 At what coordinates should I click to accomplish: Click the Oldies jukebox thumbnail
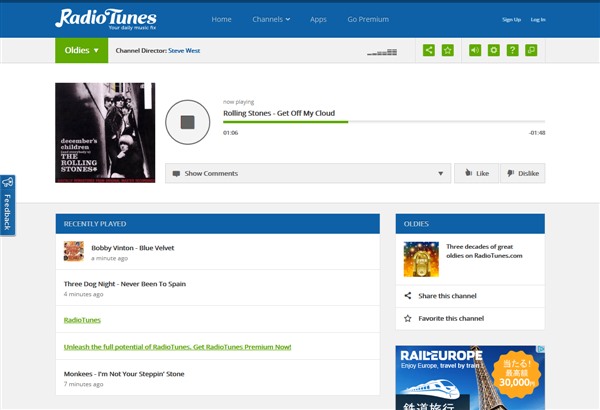pos(421,259)
